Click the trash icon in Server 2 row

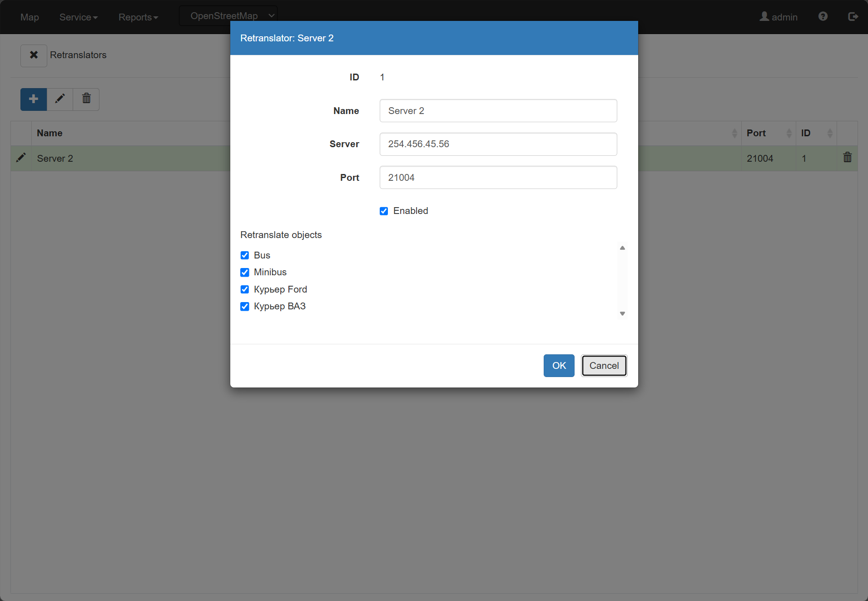847,158
